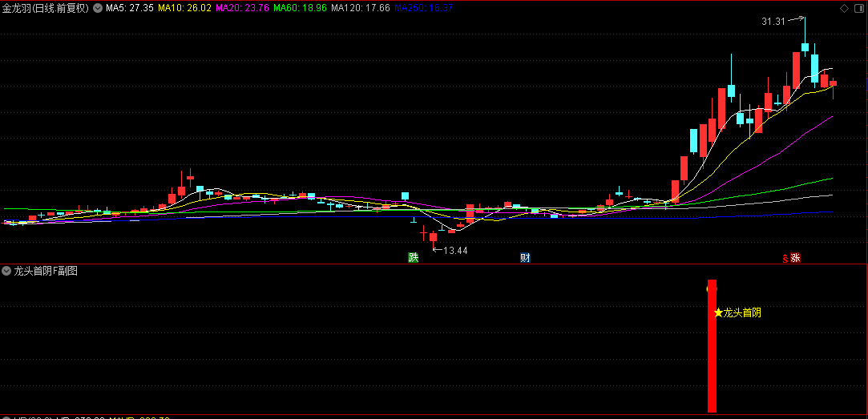Select the MA250 indicator label in blue
The image size is (868, 419).
pos(424,8)
